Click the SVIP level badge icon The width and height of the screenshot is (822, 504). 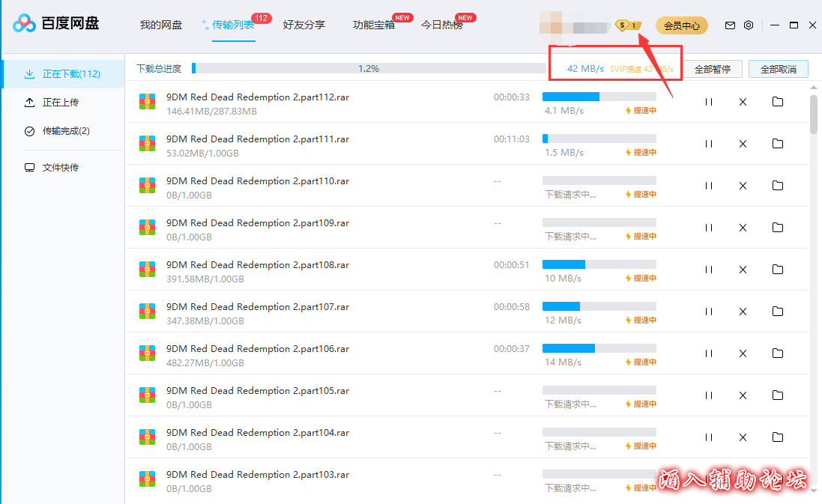627,25
